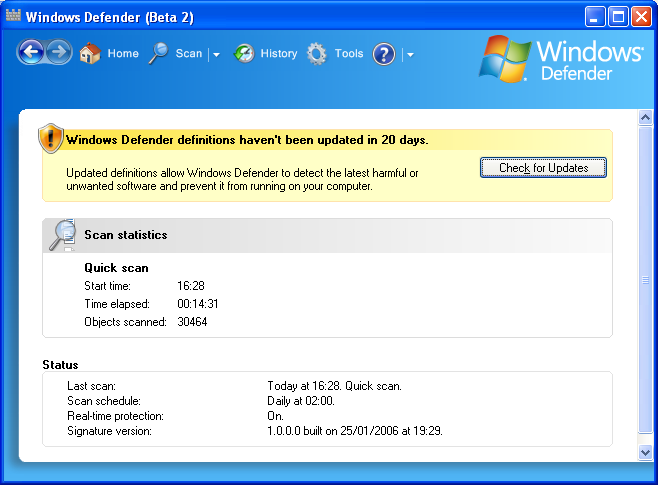Click the vertical scrollbar thumb

(645, 279)
